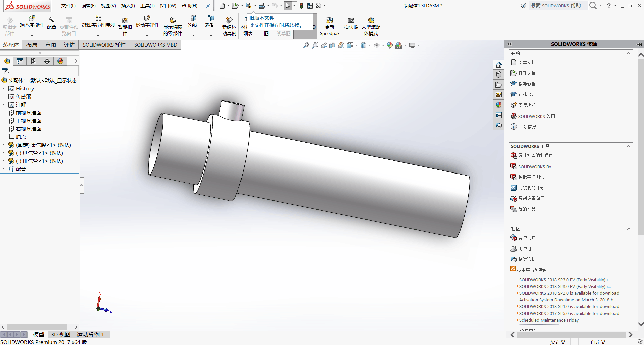644x345 pixels.
Task: Switch to the DisplayManager color ball tab
Action: pyautogui.click(x=60, y=61)
